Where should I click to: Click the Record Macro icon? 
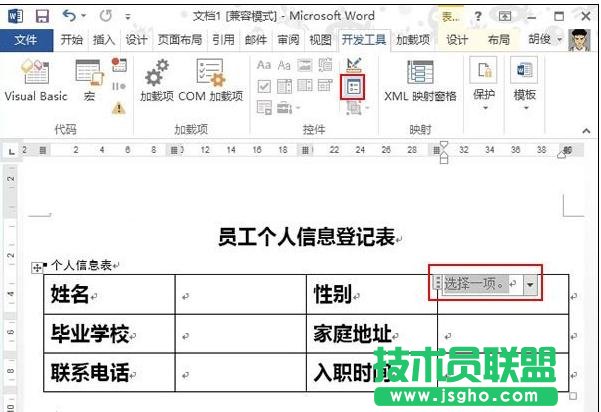pyautogui.click(x=119, y=65)
